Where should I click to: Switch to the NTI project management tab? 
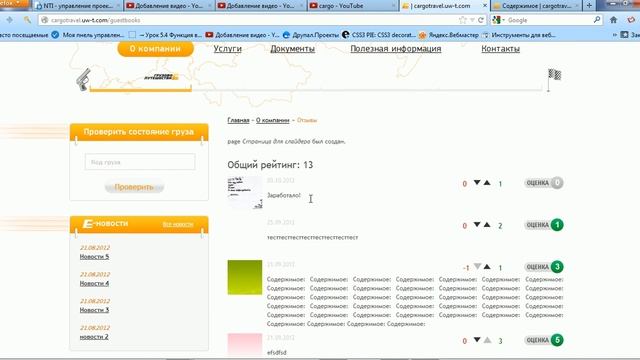78,6
